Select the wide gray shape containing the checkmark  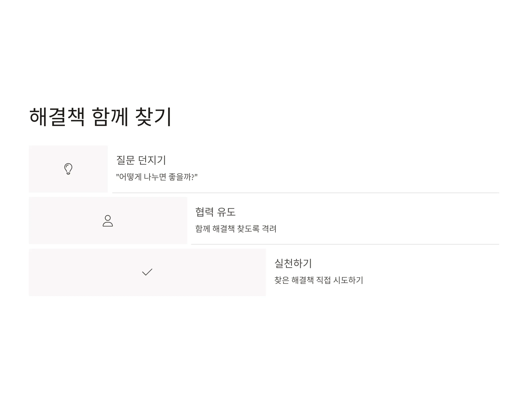click(147, 272)
